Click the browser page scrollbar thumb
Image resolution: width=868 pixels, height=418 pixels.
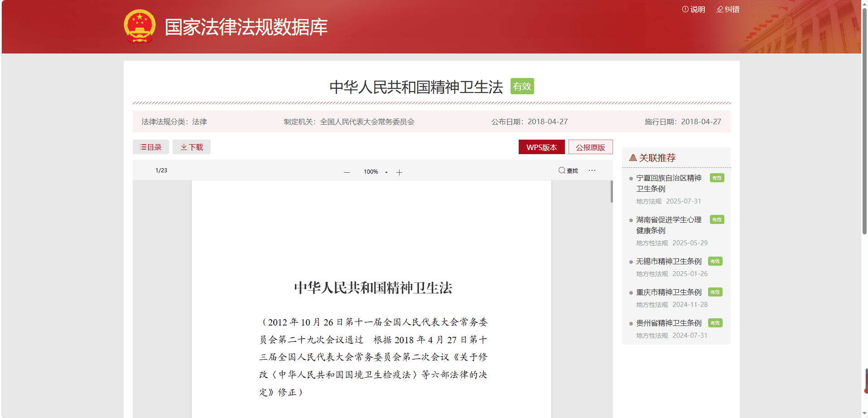[864, 120]
